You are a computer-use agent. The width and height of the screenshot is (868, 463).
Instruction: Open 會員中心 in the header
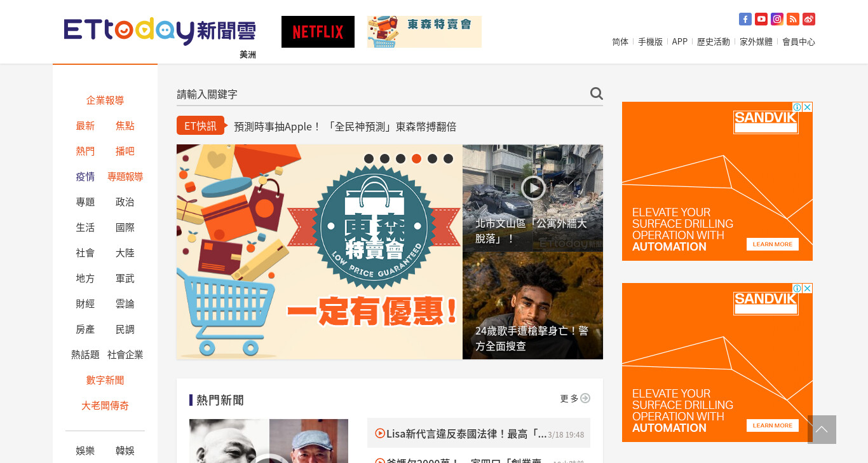coord(799,41)
